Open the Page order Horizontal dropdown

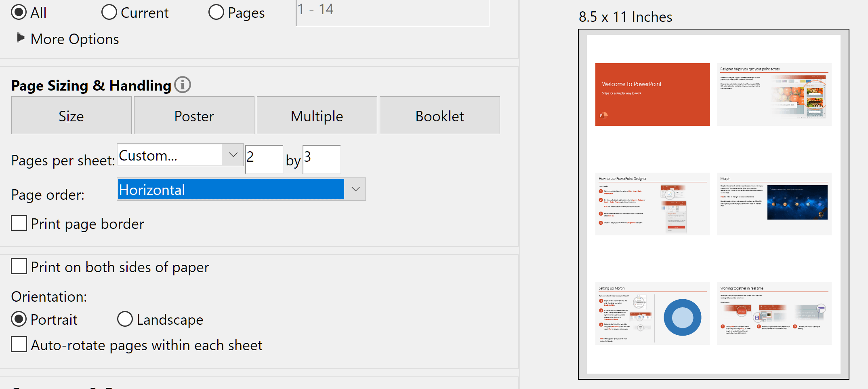[x=241, y=189]
